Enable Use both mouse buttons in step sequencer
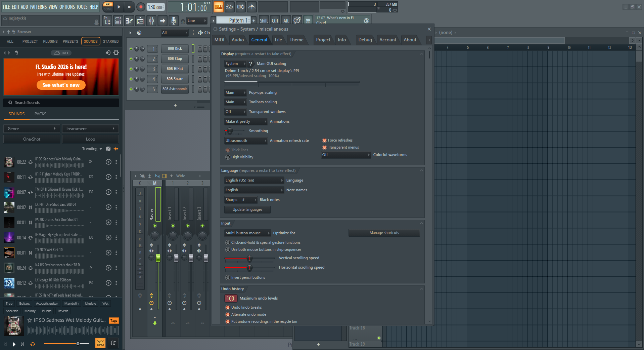644x350 pixels. coord(228,249)
